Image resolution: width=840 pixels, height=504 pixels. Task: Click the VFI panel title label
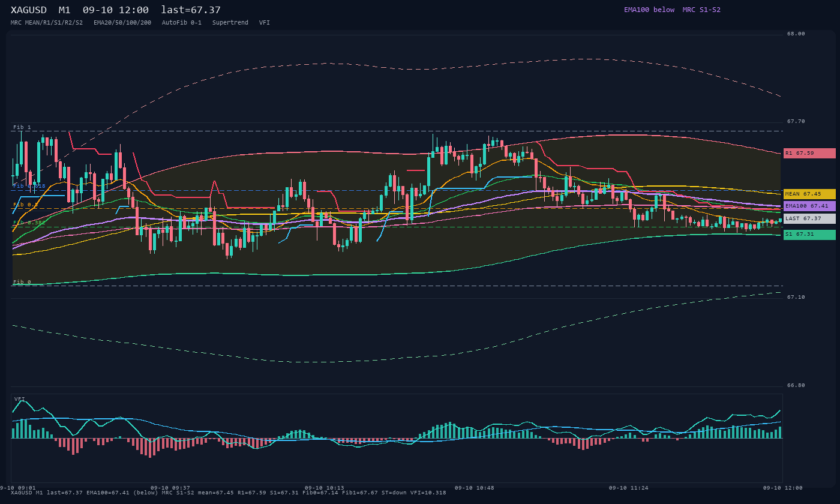coord(20,399)
